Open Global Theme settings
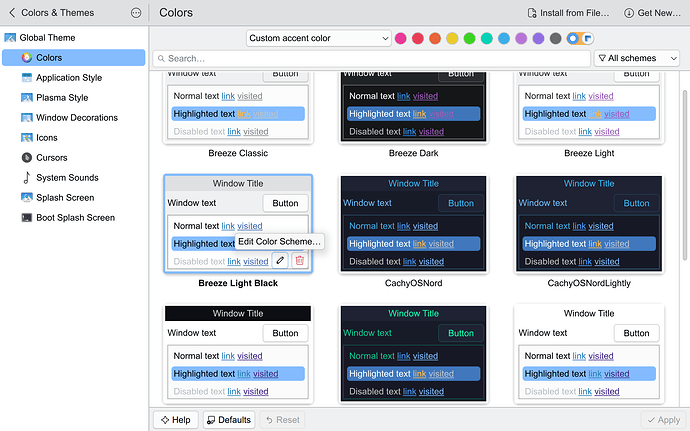 73,37
